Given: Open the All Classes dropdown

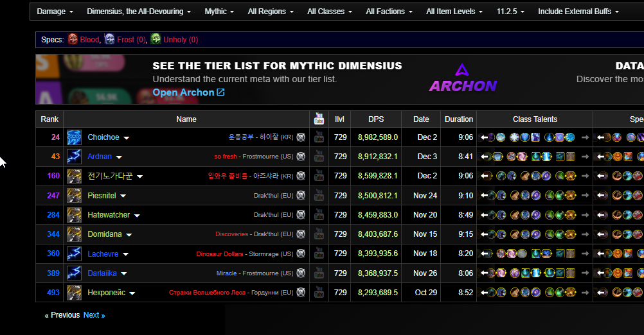Looking at the screenshot, I should click(x=330, y=12).
